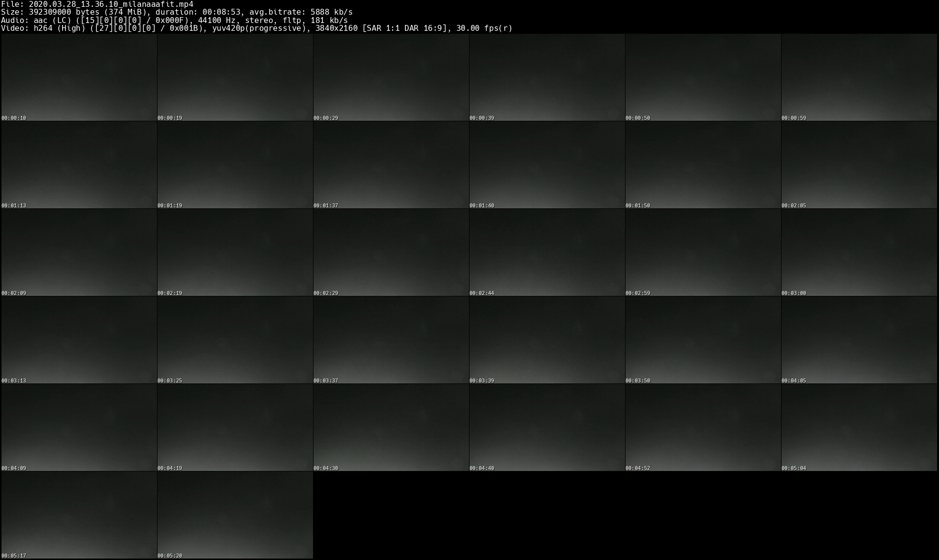The height and width of the screenshot is (560, 939).
Task: View the snapshot at 00:03:13
Action: pyautogui.click(x=79, y=340)
